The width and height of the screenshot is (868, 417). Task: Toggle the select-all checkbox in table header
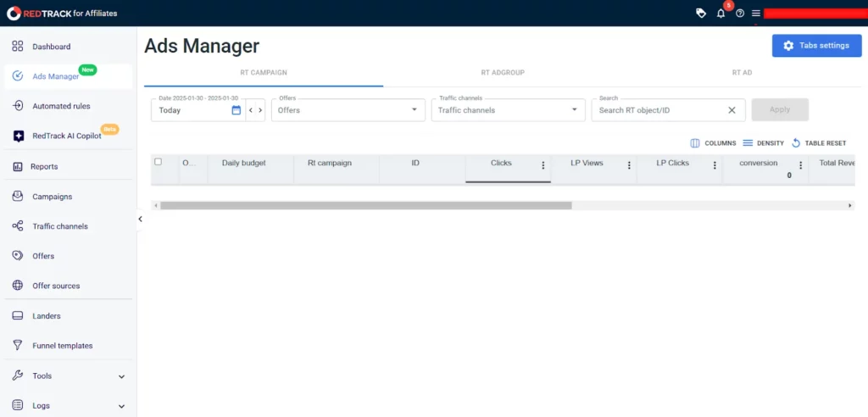[x=158, y=162]
